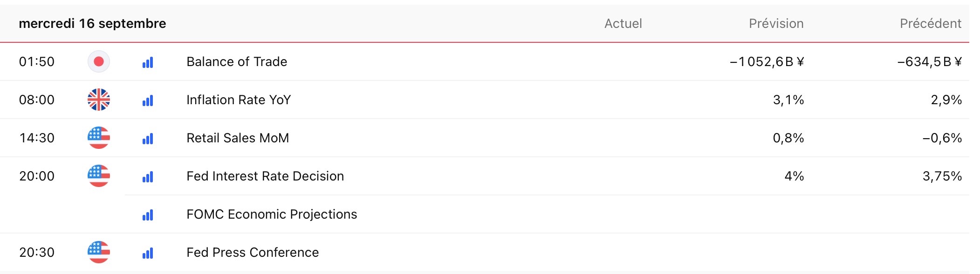Click the Japan flag icon at 01:50
This screenshot has height=274, width=980.
point(99,61)
